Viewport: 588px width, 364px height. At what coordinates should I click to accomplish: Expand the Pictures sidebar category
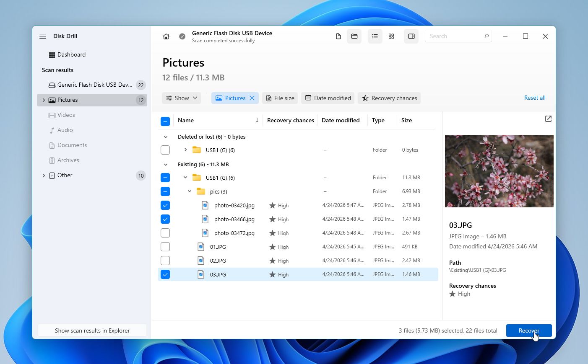click(44, 100)
